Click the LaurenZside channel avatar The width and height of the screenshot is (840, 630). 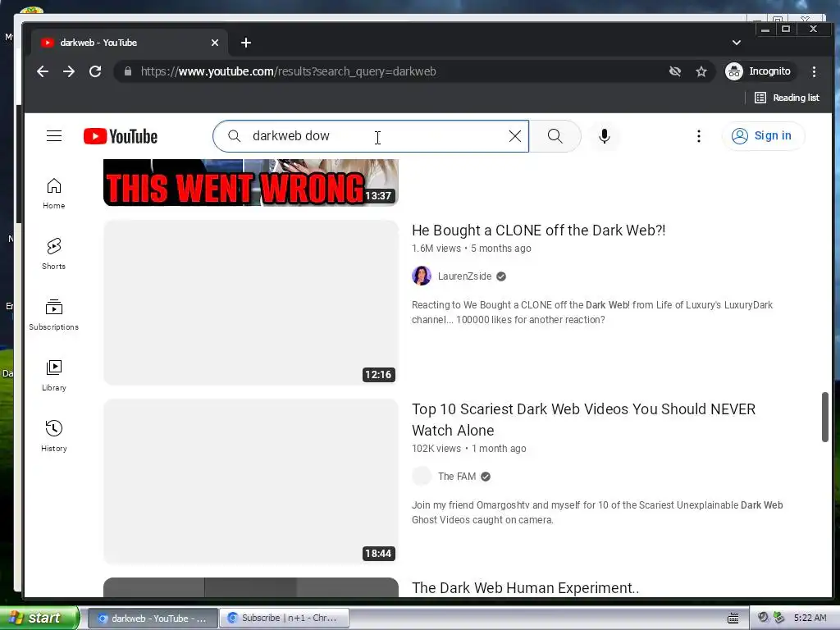coord(422,276)
